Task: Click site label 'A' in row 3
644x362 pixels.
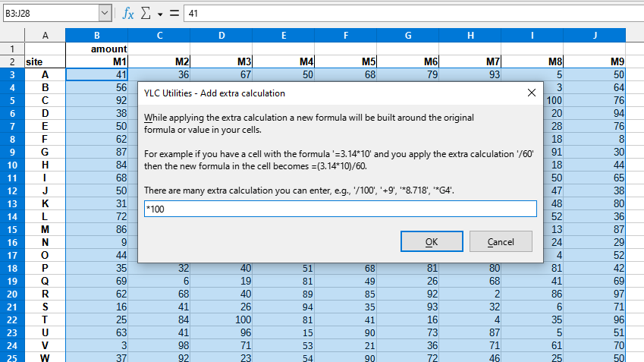Action: 46,74
